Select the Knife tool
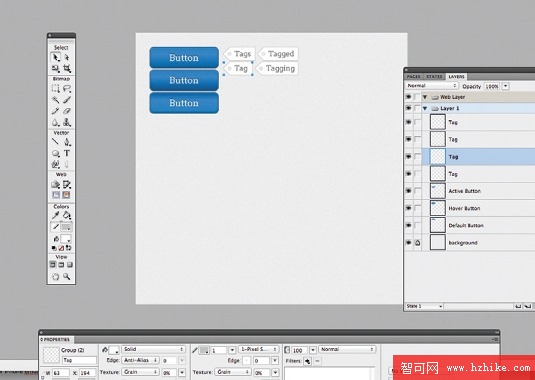The width and height of the screenshot is (535, 380). pyautogui.click(x=67, y=165)
